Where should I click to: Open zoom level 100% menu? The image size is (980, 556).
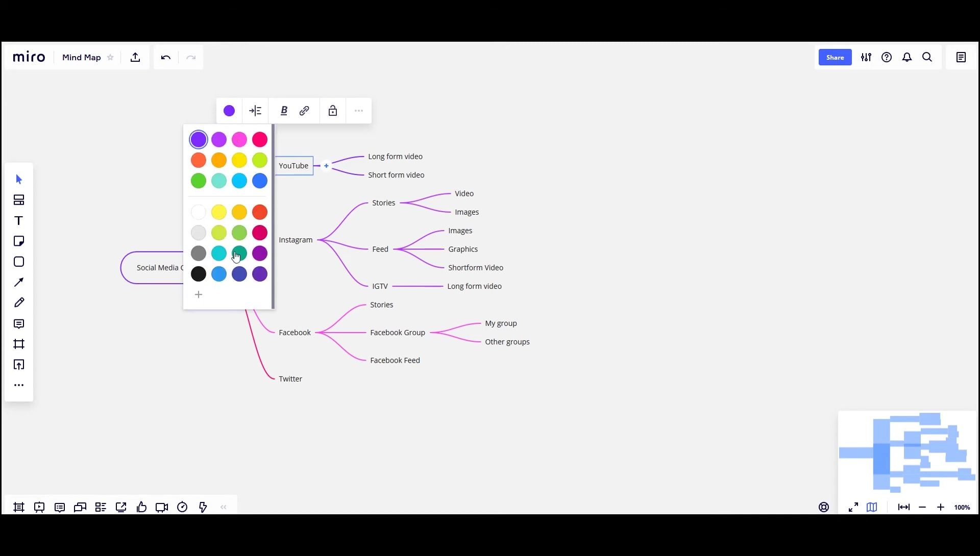962,508
